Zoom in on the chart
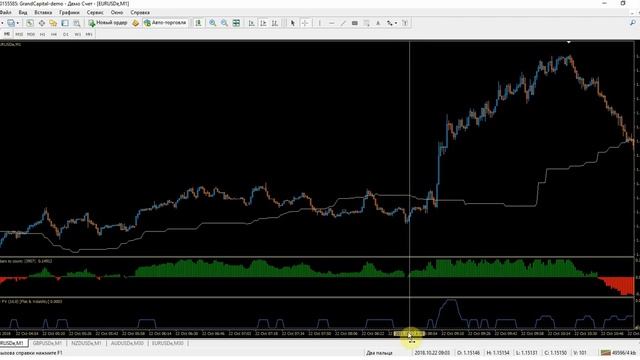This screenshot has width=640, height=360. pos(213,23)
